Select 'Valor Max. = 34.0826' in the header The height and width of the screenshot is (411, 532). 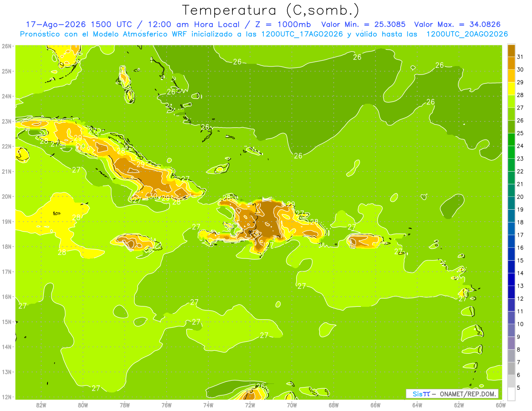click(458, 24)
